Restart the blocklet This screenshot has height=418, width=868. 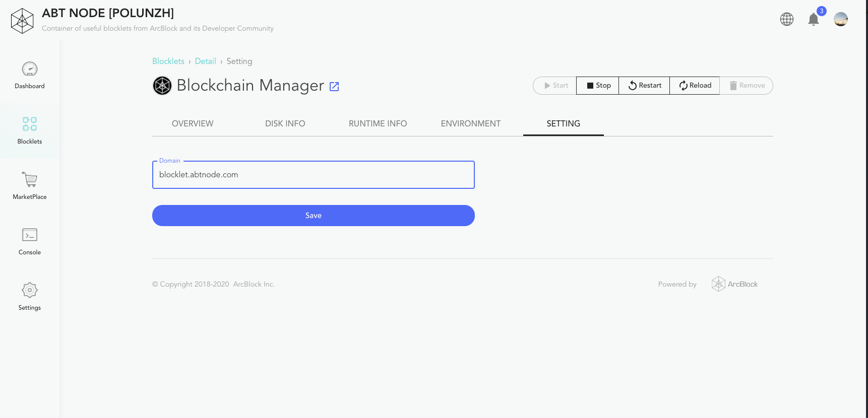click(644, 86)
